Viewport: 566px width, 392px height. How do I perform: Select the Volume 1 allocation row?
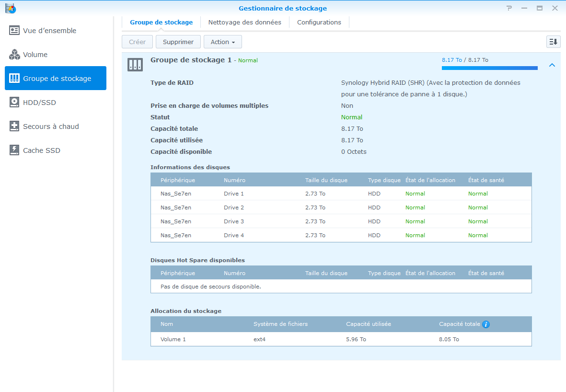[x=341, y=339]
